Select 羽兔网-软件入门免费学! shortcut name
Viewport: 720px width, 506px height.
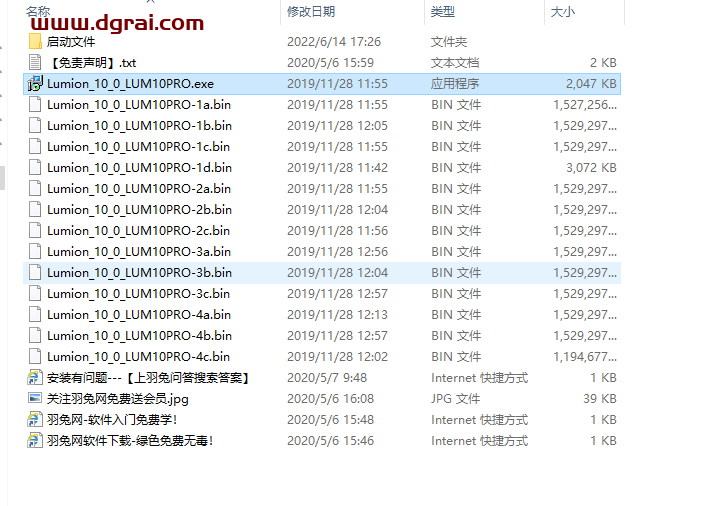(x=112, y=420)
